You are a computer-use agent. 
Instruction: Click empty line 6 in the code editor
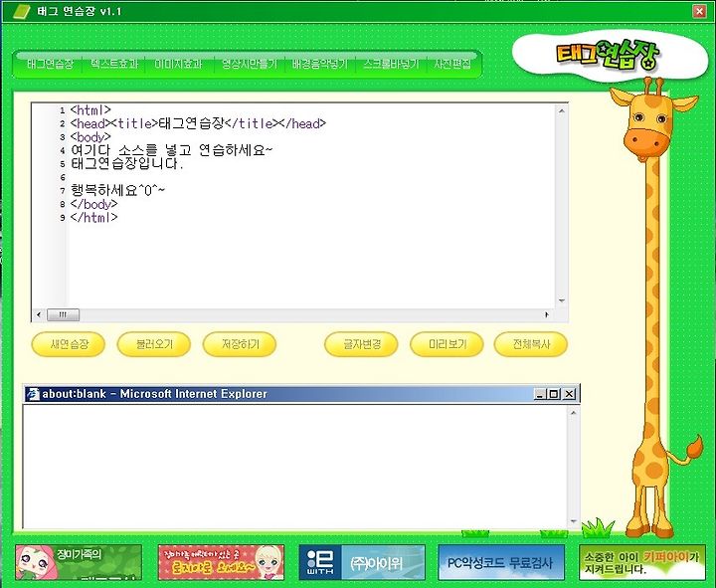tap(310, 177)
